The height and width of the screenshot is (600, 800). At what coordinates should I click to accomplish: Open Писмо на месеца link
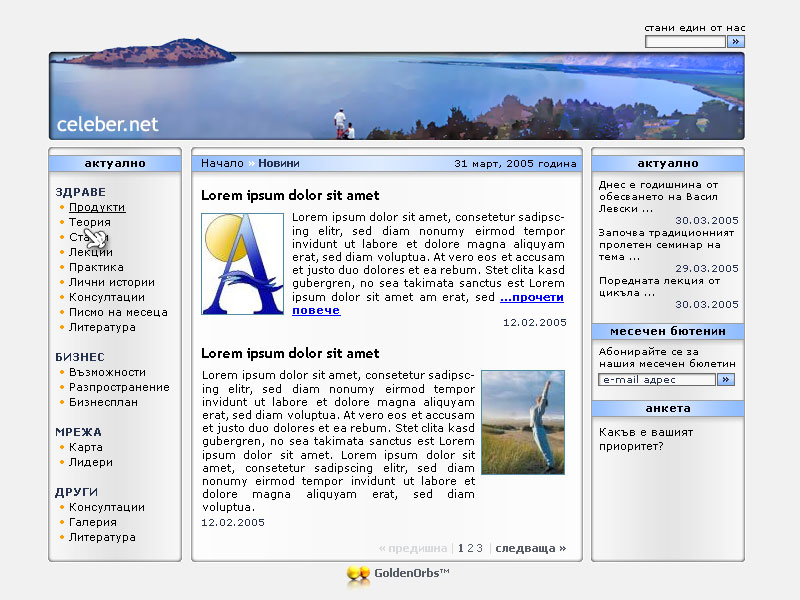(118, 312)
